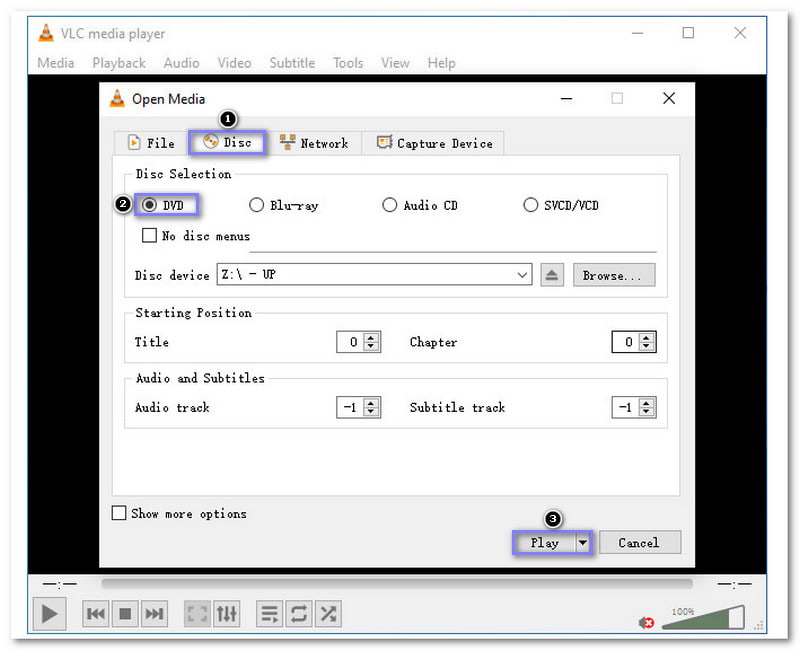Toggle loop repeat mode icon

pos(299,613)
